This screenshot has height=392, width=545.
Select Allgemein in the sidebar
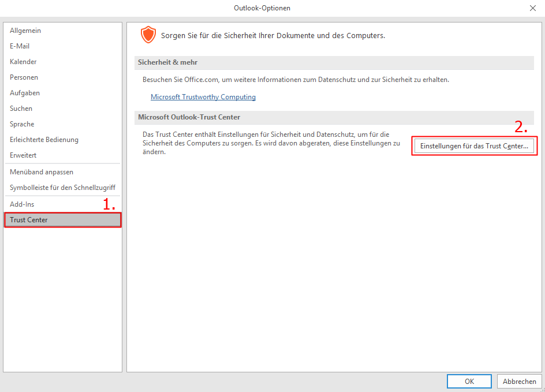[25, 31]
